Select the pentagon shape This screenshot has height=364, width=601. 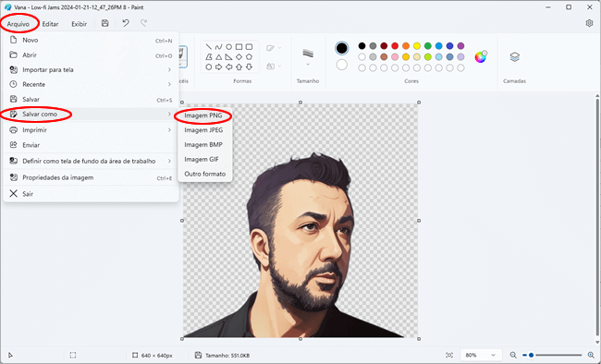pyautogui.click(x=249, y=57)
